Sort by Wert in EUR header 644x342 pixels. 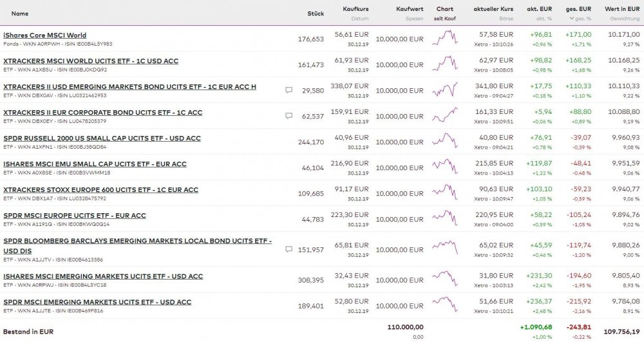tap(621, 9)
